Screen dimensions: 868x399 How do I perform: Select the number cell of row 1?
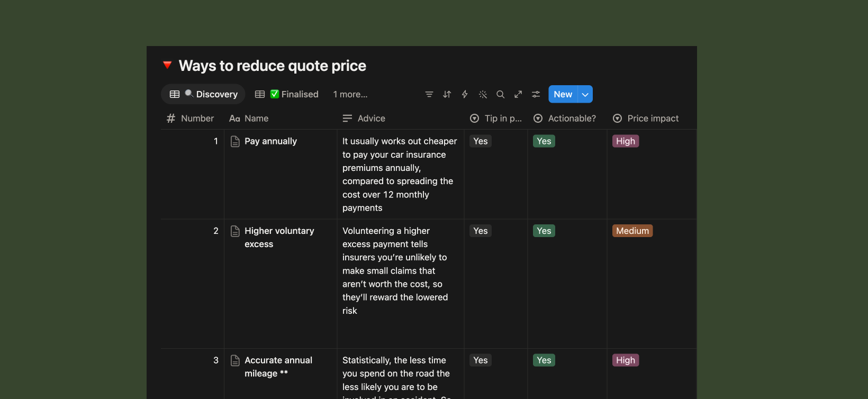click(x=193, y=174)
